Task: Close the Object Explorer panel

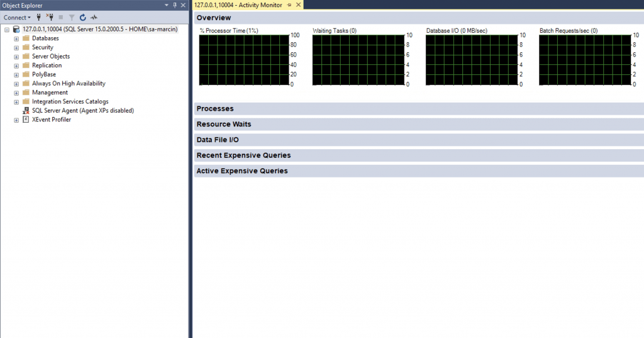Action: pyautogui.click(x=183, y=5)
